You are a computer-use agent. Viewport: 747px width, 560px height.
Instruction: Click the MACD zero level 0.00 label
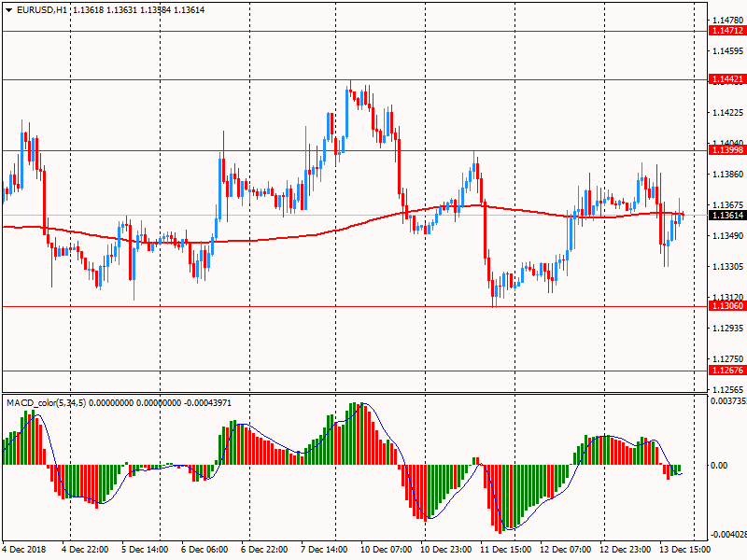(x=719, y=465)
